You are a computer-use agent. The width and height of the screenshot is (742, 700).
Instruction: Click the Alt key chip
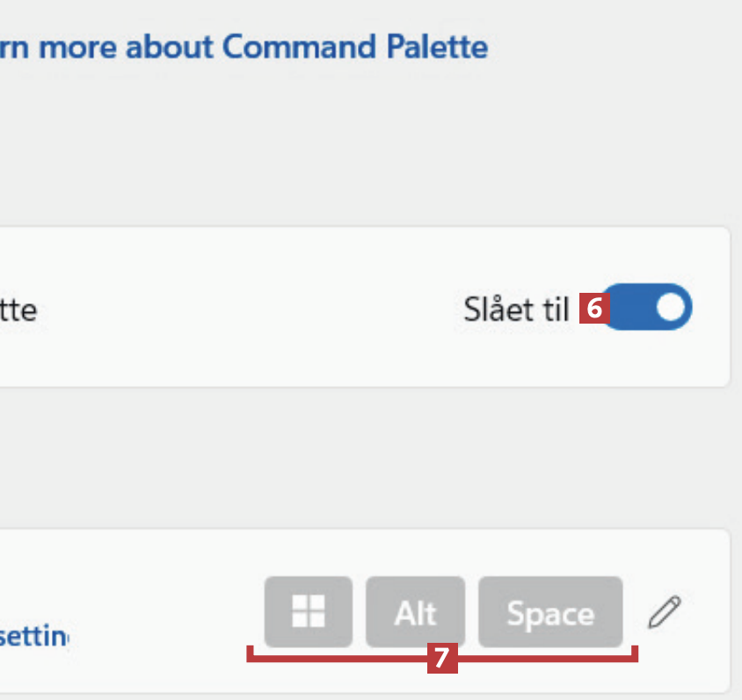tap(415, 612)
